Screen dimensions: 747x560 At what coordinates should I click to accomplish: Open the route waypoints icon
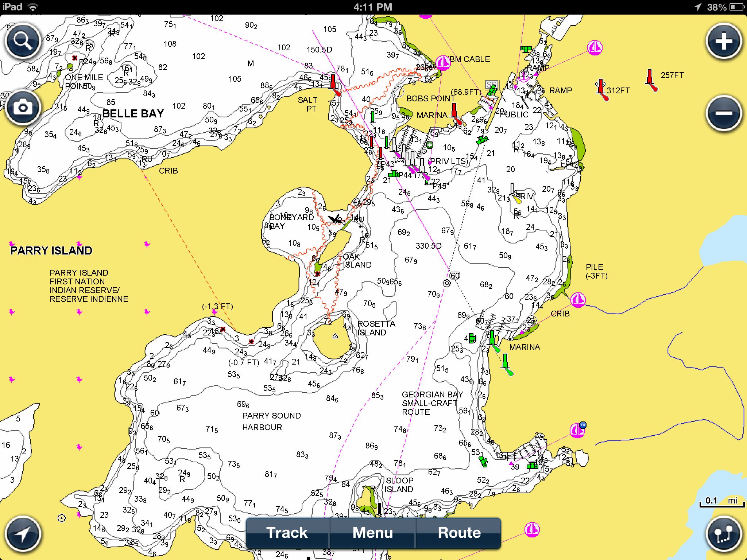pyautogui.click(x=724, y=534)
